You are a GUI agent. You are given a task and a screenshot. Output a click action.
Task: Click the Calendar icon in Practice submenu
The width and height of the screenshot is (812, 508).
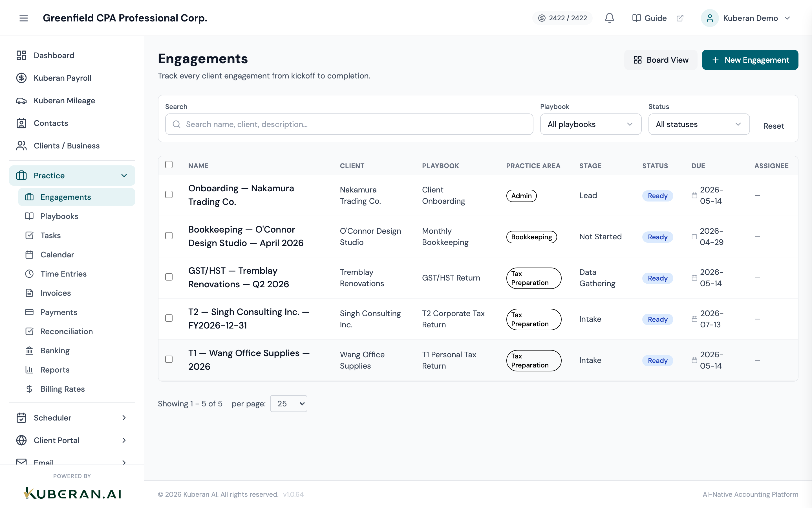point(29,254)
